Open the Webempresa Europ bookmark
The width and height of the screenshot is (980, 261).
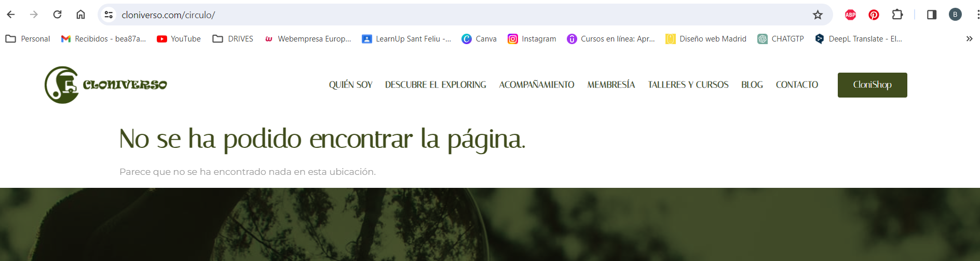[x=308, y=39]
